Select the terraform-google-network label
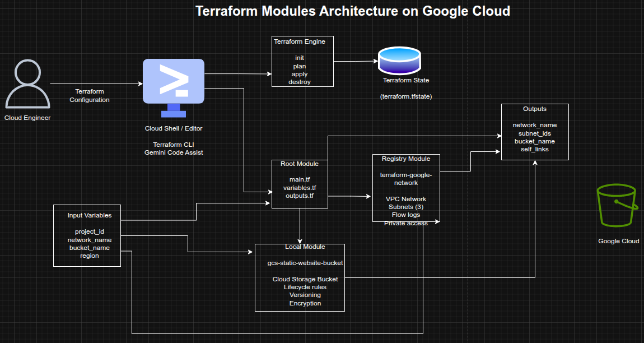This screenshot has width=644, height=343. click(405, 179)
